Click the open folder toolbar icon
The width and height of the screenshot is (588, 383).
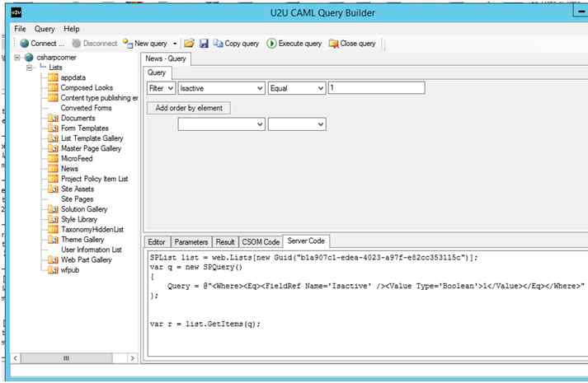pos(189,44)
